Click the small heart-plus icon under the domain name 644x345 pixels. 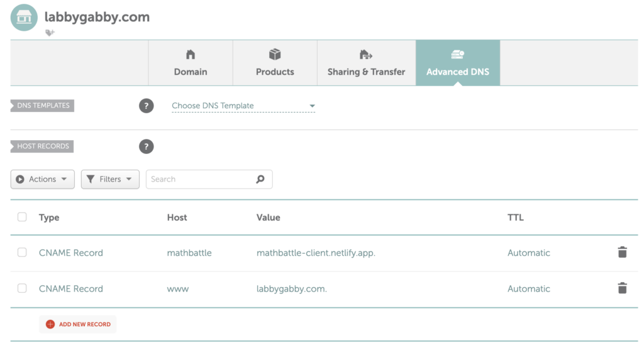coord(50,33)
